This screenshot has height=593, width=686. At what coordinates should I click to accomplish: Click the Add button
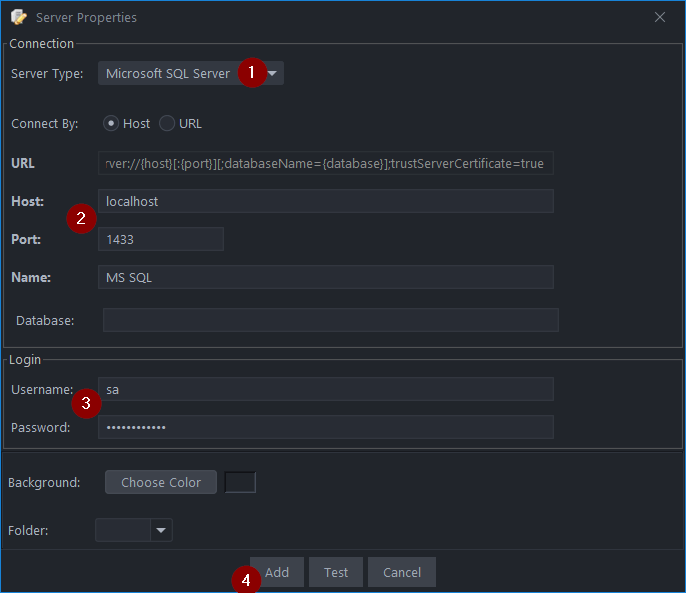click(x=277, y=572)
